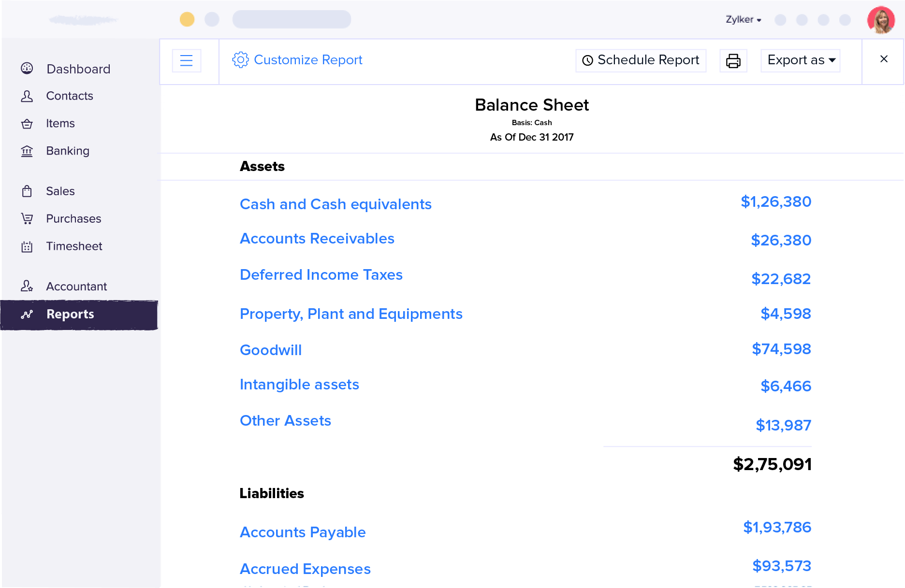Select the Contacts icon in the sidebar

(28, 96)
